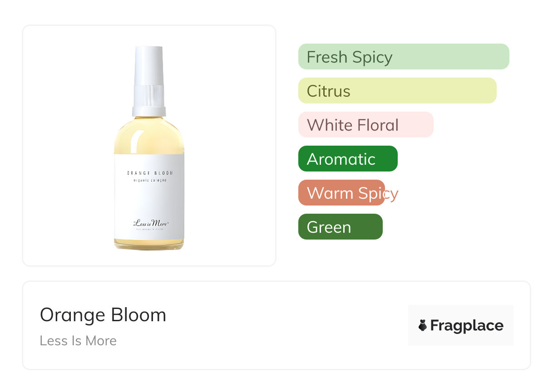Click the White Floral accord bar
Image resolution: width=553 pixels, height=392 pixels.
(x=365, y=125)
